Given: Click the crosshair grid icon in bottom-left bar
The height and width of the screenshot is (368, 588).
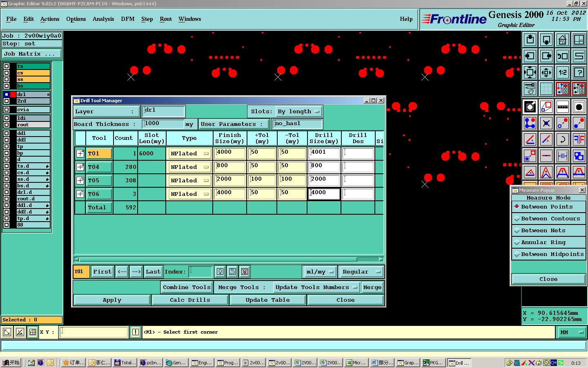Looking at the screenshot, I should [x=33, y=332].
